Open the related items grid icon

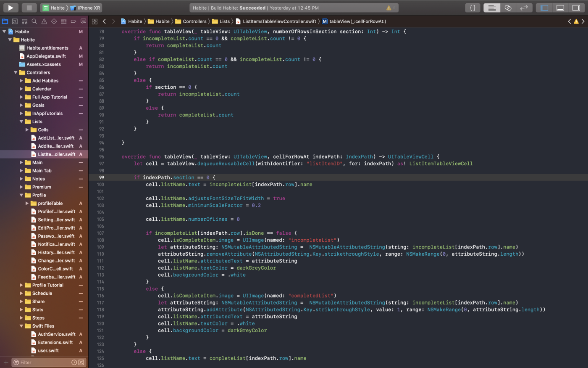pos(94,21)
